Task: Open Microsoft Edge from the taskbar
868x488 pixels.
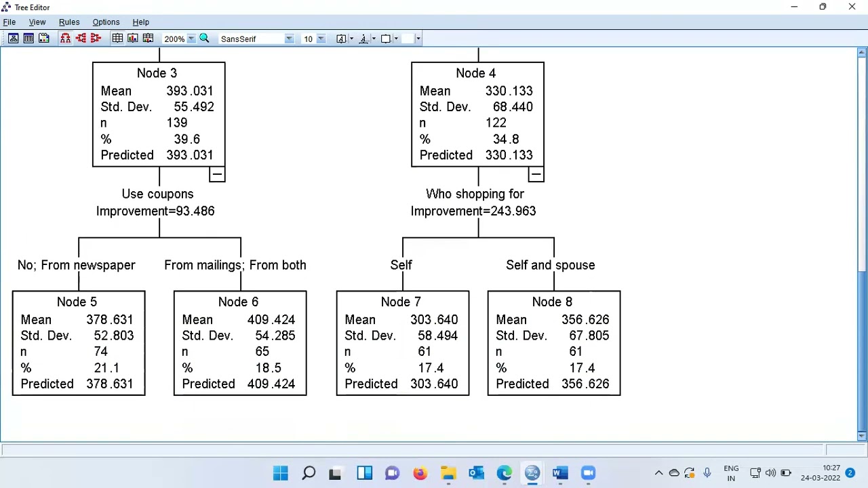Action: (504, 473)
